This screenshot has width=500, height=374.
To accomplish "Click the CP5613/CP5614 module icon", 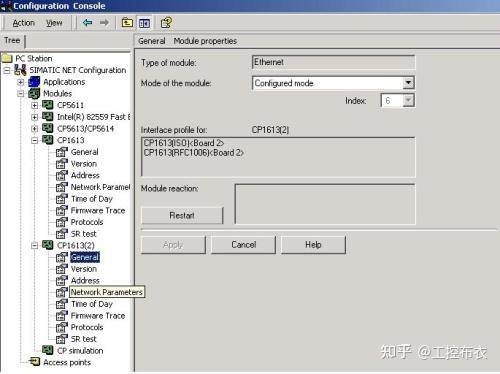I will coord(47,128).
